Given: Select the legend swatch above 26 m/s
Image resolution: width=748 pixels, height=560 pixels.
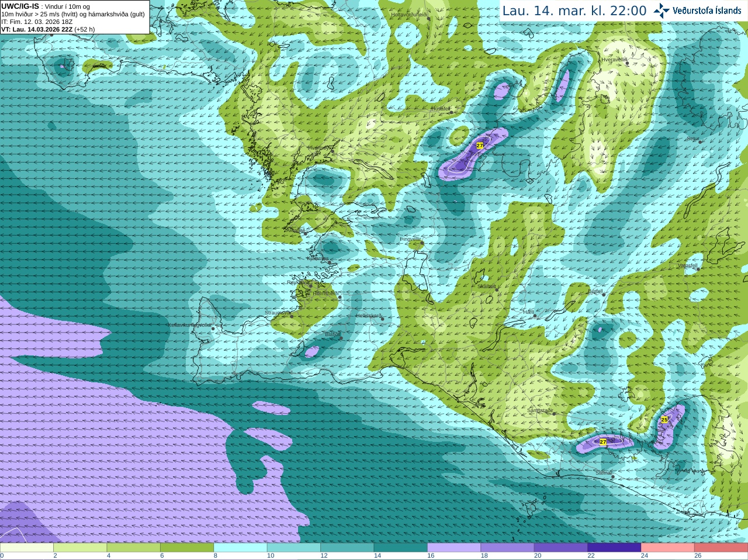Looking at the screenshot, I should pyautogui.click(x=721, y=548).
